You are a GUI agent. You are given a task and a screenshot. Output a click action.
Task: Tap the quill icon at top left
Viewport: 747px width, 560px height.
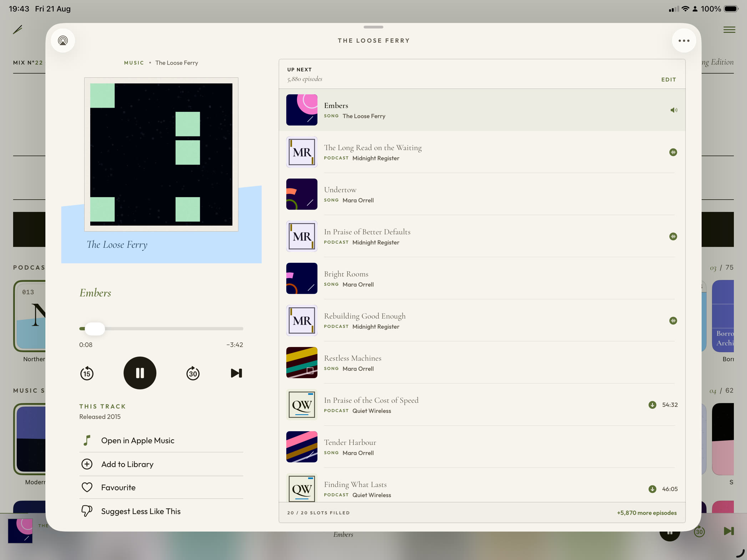pyautogui.click(x=17, y=29)
